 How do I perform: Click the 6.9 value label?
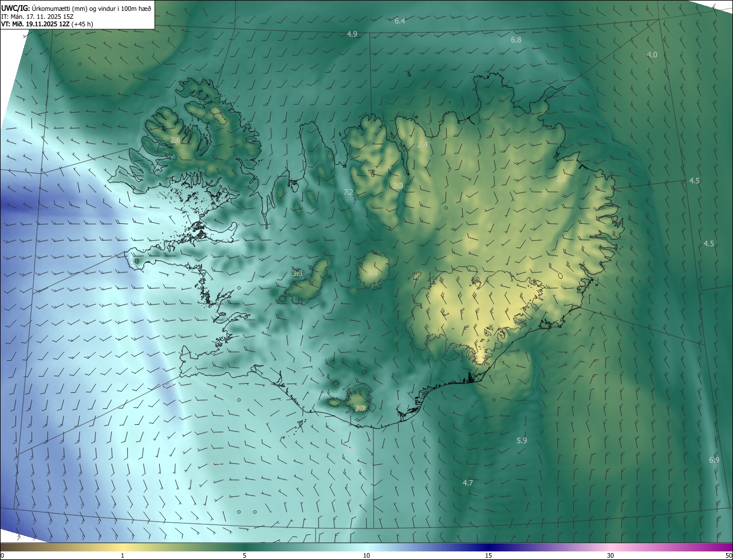point(714,460)
